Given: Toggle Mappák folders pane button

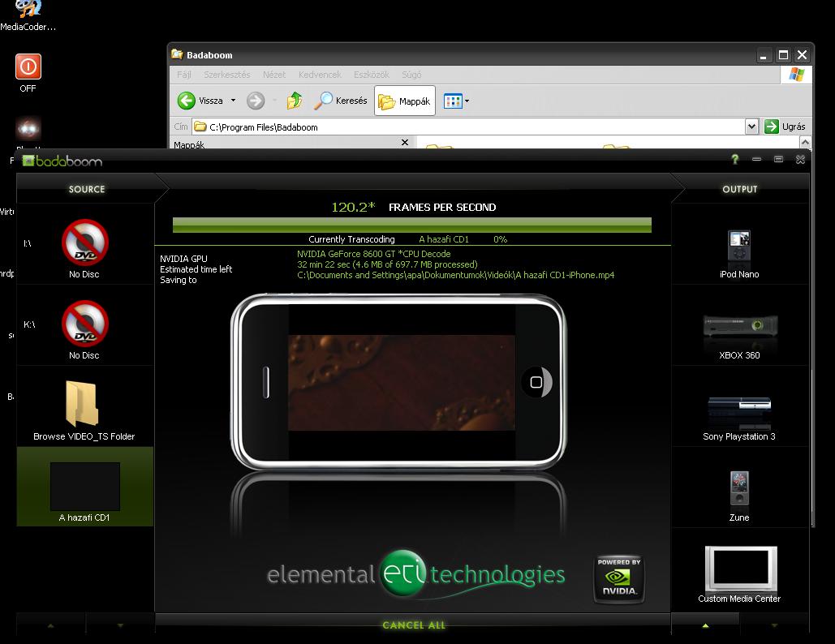Looking at the screenshot, I should coord(405,101).
